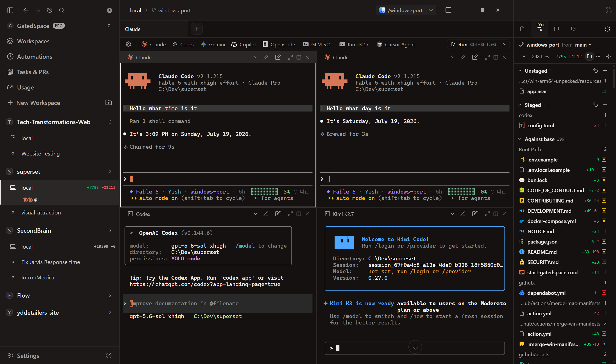Image resolution: width=616 pixels, height=364 pixels.
Task: Click the add-folder icon beside New Workspace
Action: pyautogui.click(x=108, y=103)
